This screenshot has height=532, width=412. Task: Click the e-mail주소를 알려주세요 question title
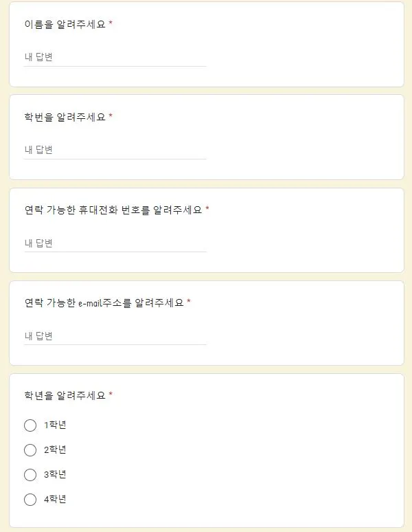[104, 302]
